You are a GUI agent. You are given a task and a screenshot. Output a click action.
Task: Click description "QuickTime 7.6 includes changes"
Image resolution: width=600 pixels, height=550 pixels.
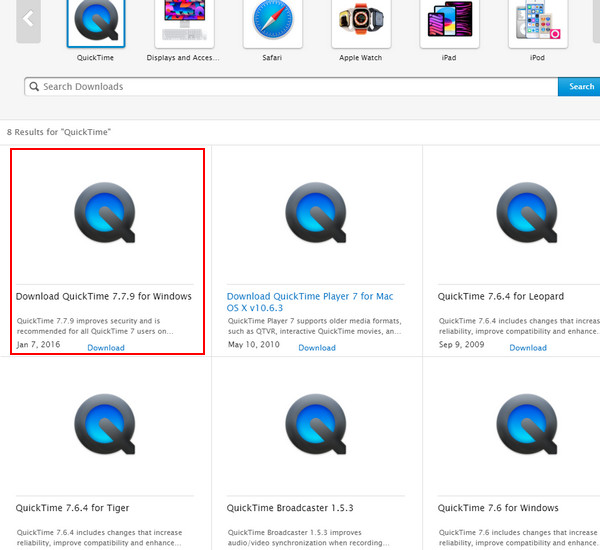[x=518, y=538]
